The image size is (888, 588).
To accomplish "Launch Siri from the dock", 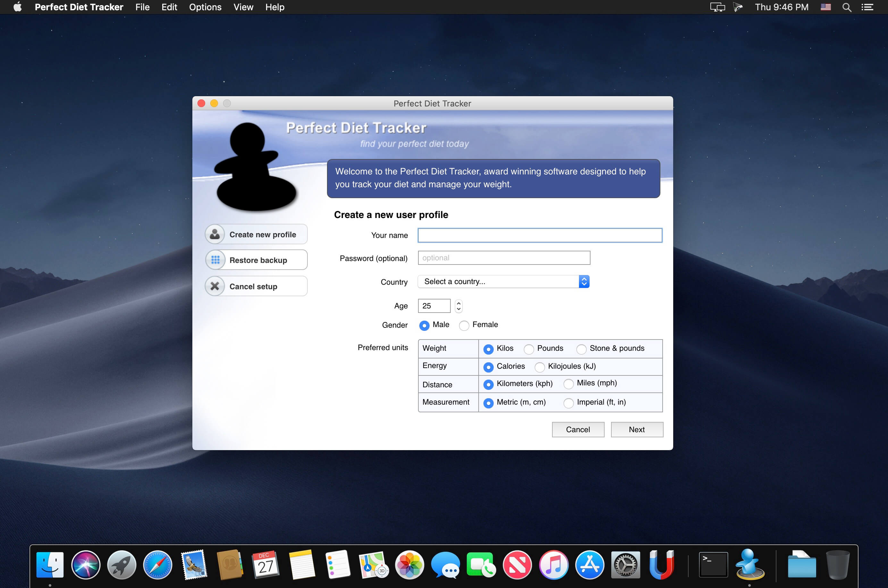I will click(x=86, y=565).
